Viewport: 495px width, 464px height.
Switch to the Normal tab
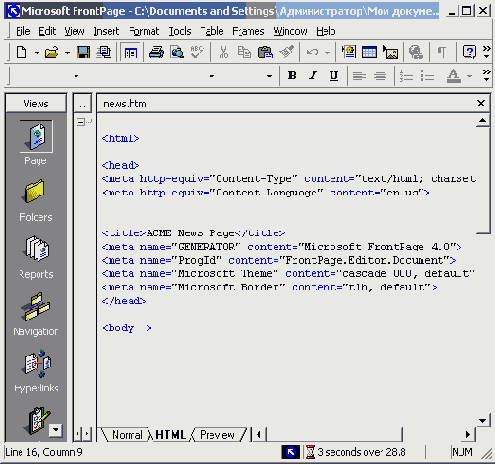coord(127,435)
